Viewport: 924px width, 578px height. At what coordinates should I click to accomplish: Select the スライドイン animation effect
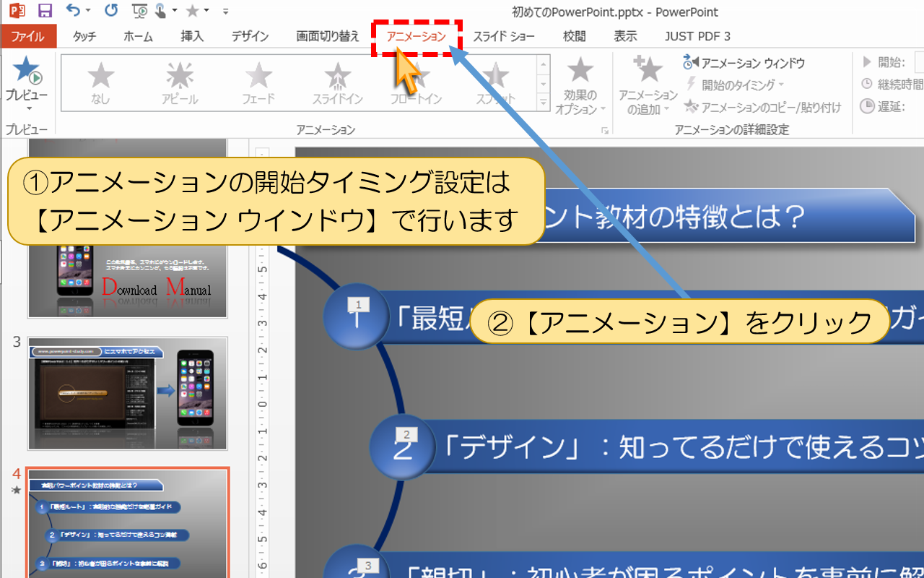pyautogui.click(x=337, y=83)
